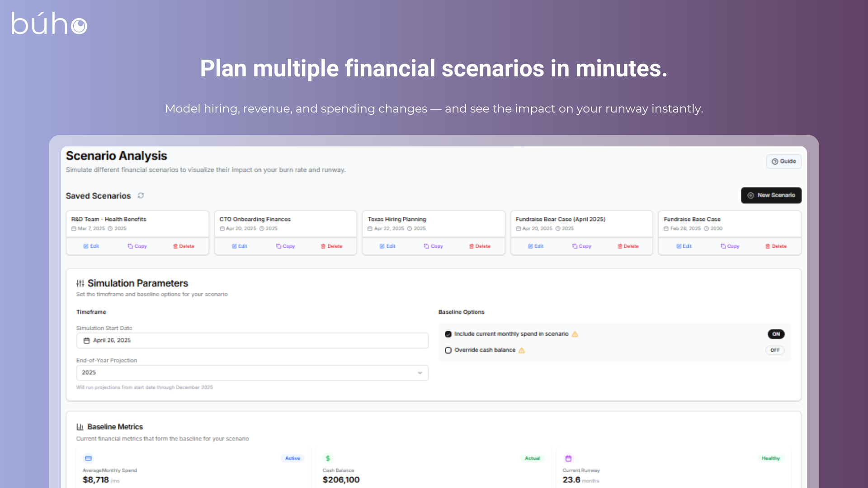The height and width of the screenshot is (488, 868).
Task: Click warning icon next to Override cash balance
Action: [x=522, y=350]
